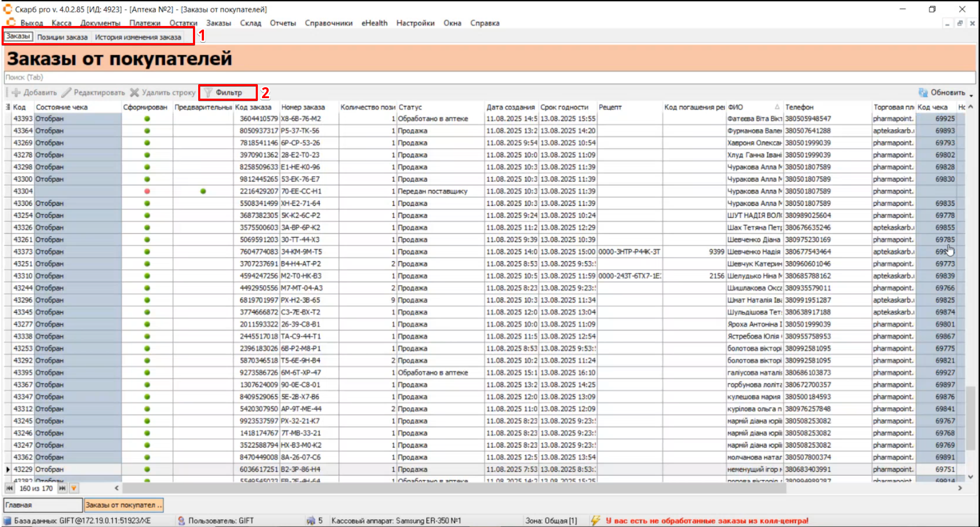Screen dimensions: 980x527
Task: Open the История изменения заказа tab
Action: [138, 37]
